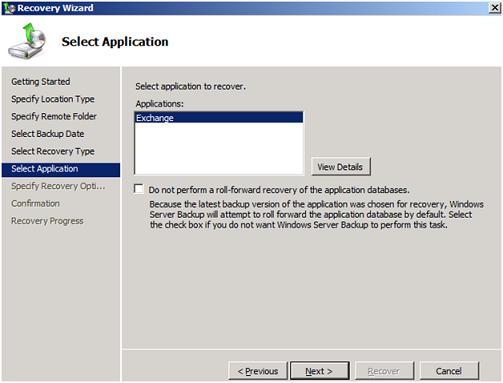Click the 'Select application to recover.' text
503x383 pixels.
tap(190, 86)
